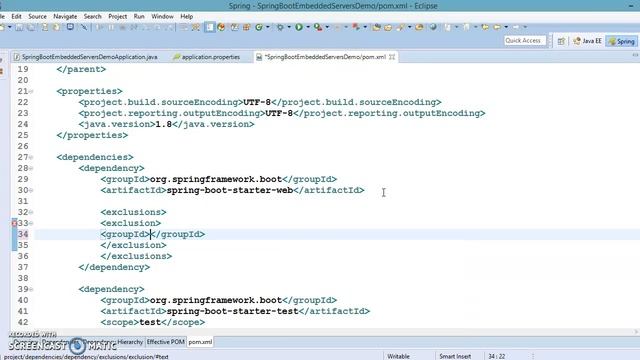Open the dropdown arrow beside the Debug icon
The width and height of the screenshot is (640, 360).
coord(289,27)
